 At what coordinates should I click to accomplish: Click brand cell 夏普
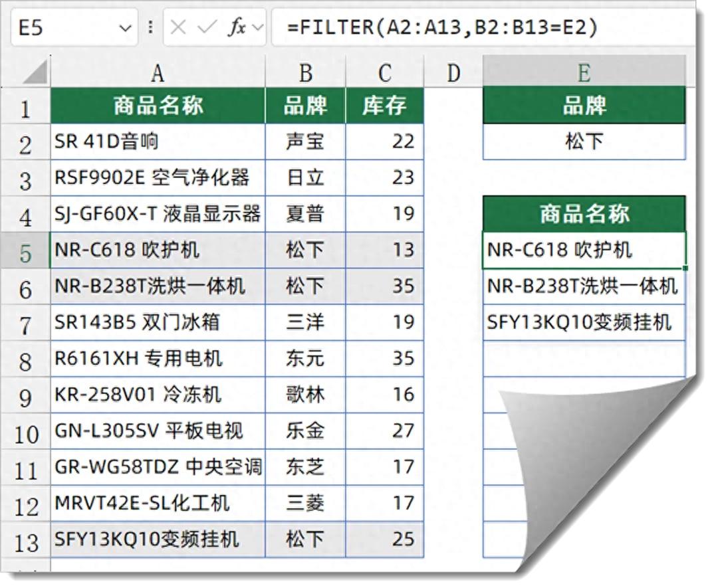coord(305,214)
